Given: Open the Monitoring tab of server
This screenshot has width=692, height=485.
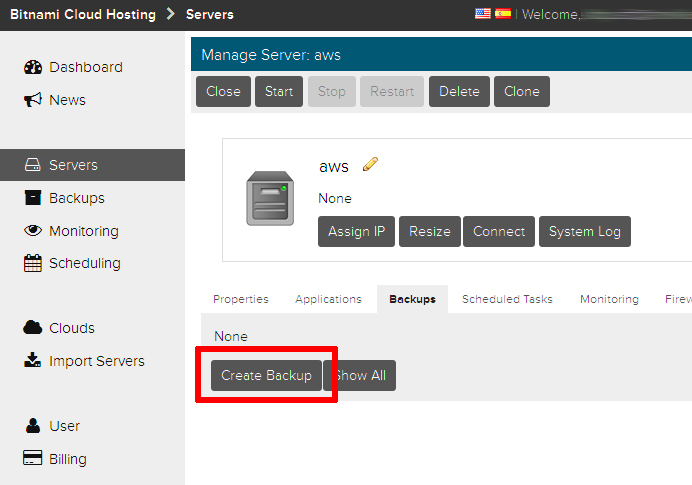Looking at the screenshot, I should coord(609,299).
